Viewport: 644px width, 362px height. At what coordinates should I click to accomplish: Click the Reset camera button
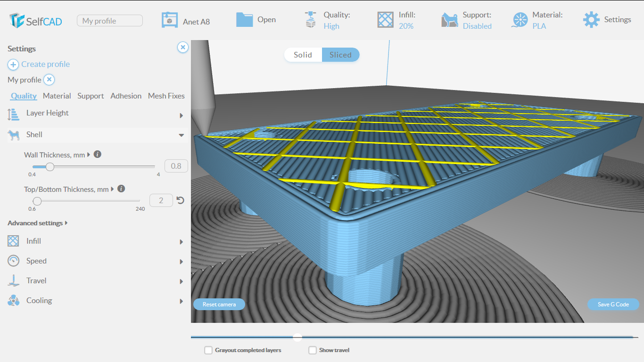point(219,304)
